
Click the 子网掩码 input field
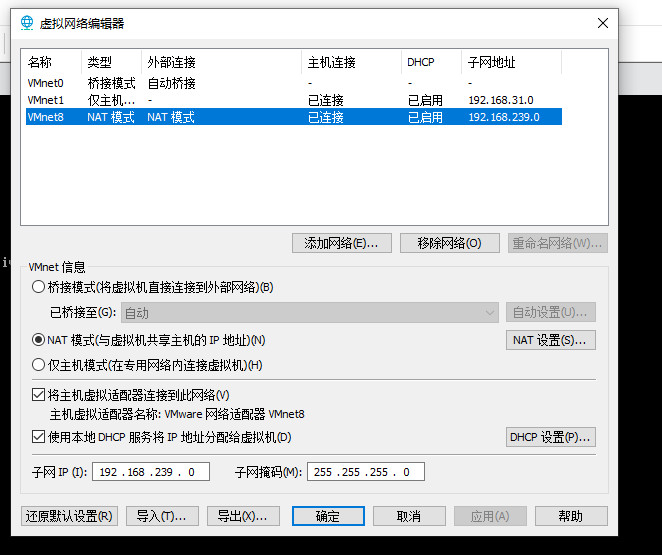click(366, 471)
